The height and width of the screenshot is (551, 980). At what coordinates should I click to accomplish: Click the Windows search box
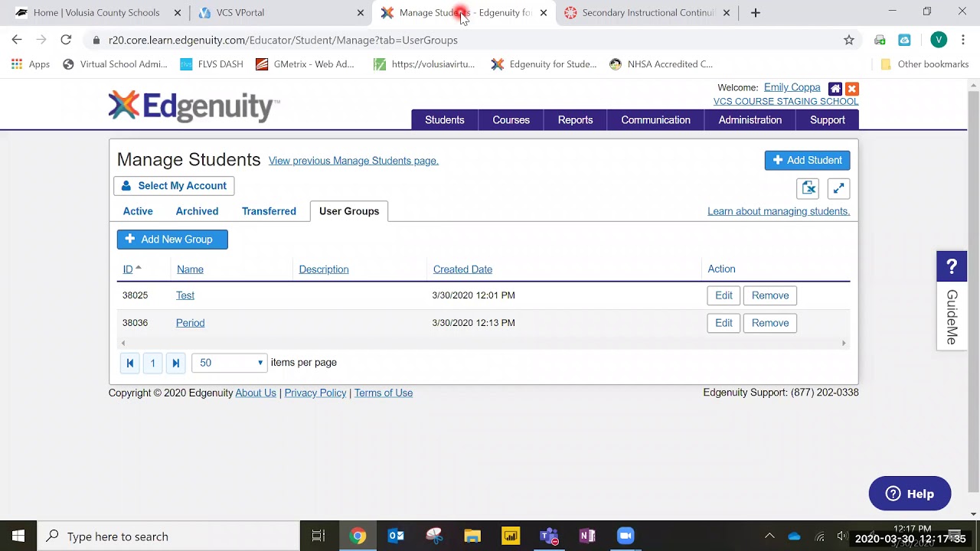pos(168,536)
